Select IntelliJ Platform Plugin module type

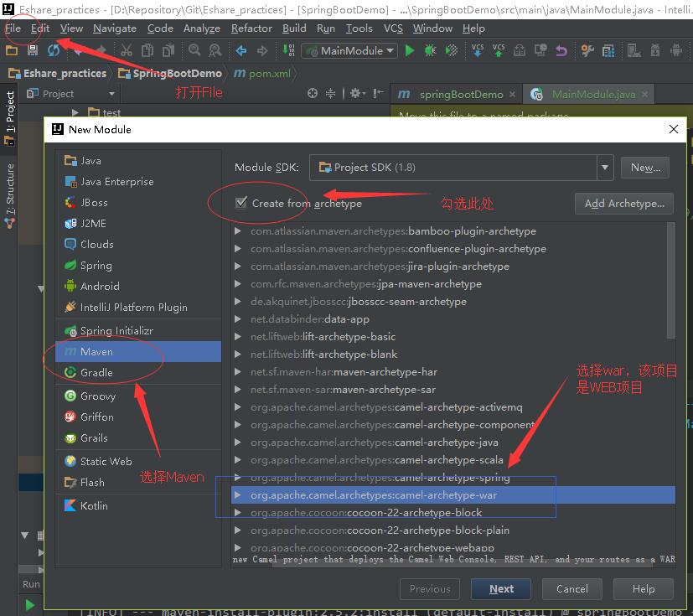(x=138, y=307)
